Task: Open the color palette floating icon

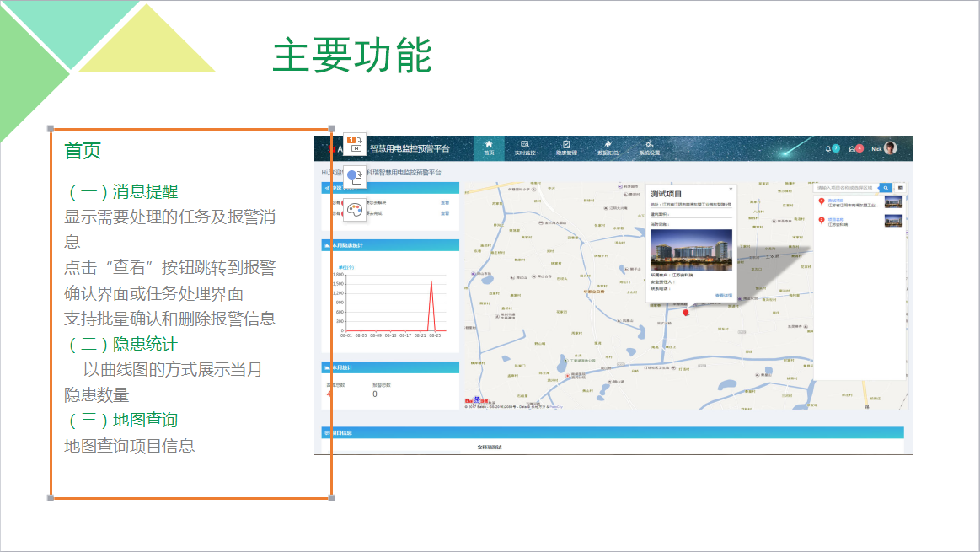Action: (x=355, y=210)
